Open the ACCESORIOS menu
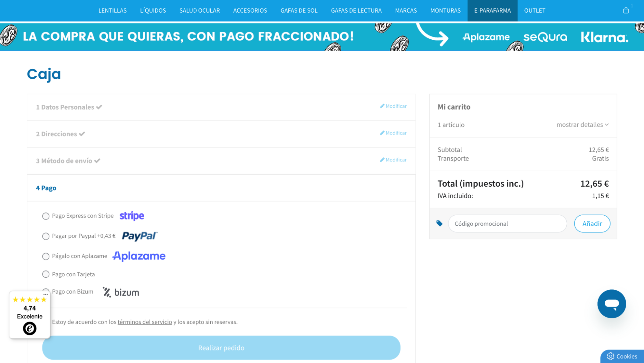The height and width of the screenshot is (363, 644). (250, 10)
